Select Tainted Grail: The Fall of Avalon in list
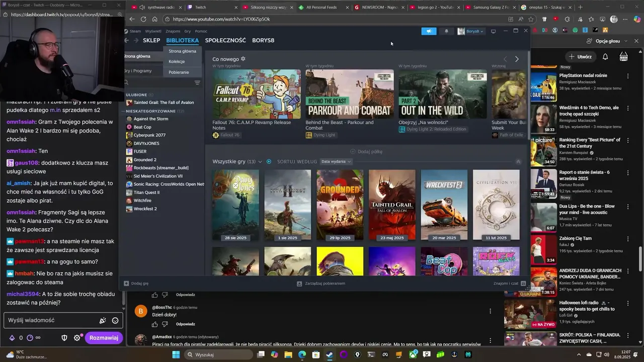644x362 pixels. click(x=164, y=103)
